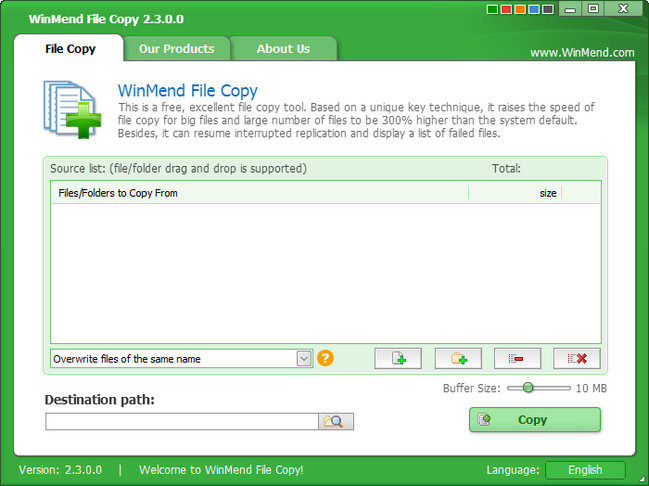
Task: Click the Add File icon button
Action: (397, 358)
